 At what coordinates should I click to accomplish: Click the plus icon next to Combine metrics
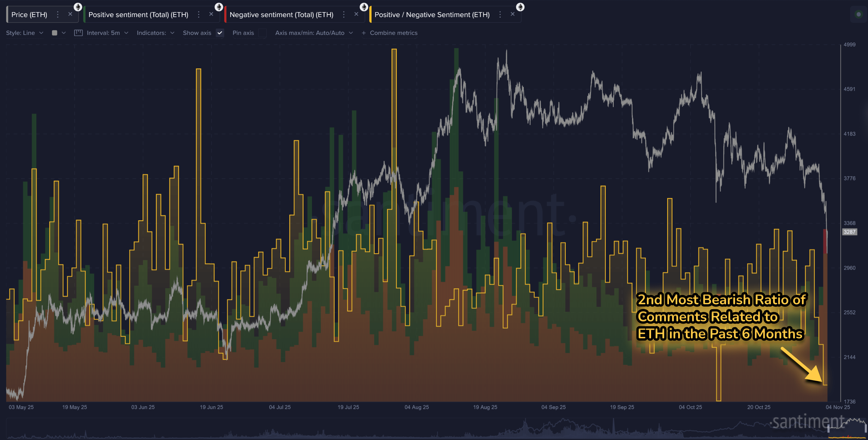363,33
